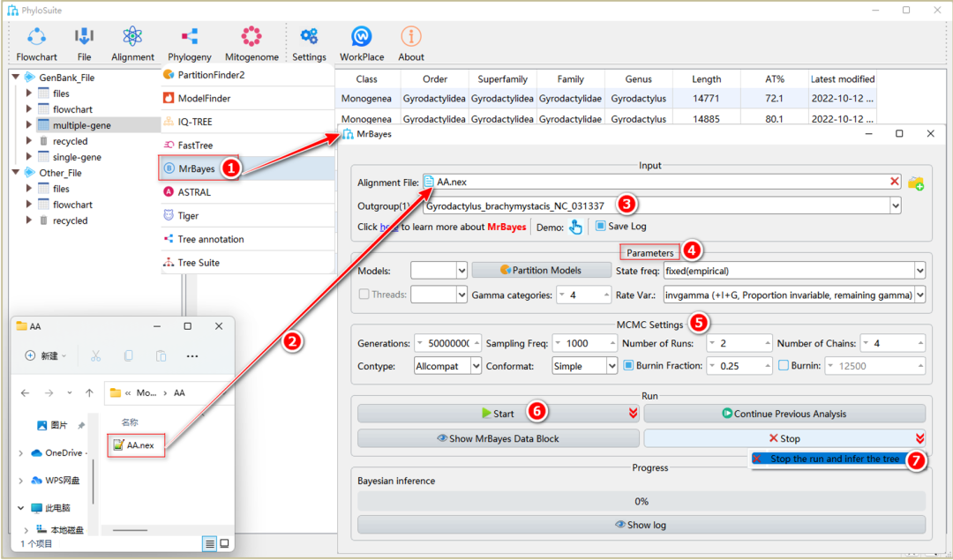Screen dimensions: 953x560
Task: Choose ModelFinder from Phylogeny menu
Action: click(248, 99)
